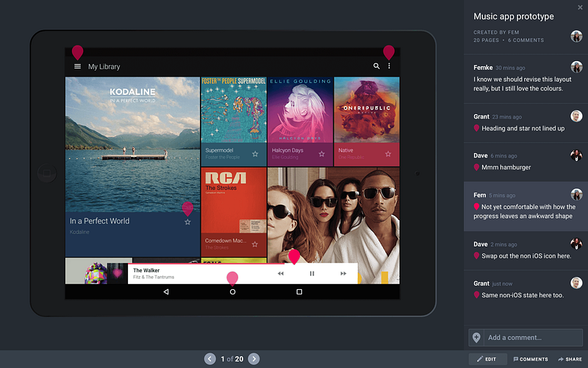This screenshot has height=368, width=588.
Task: Click Dave's avatar on 2 mins comment
Action: [576, 244]
